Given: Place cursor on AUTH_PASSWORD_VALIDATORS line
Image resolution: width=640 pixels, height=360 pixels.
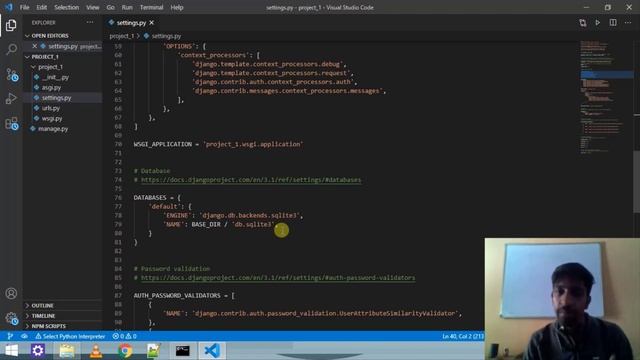Looking at the screenshot, I should coord(184,296).
